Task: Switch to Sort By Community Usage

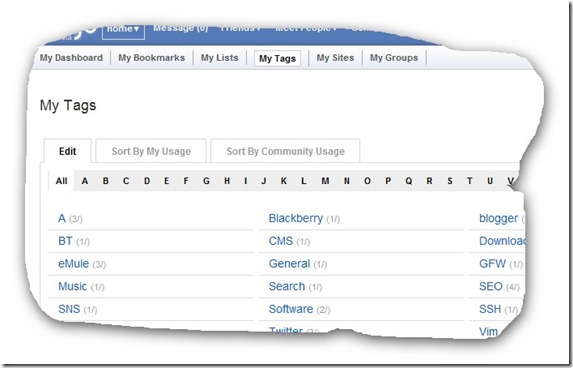Action: coord(285,151)
